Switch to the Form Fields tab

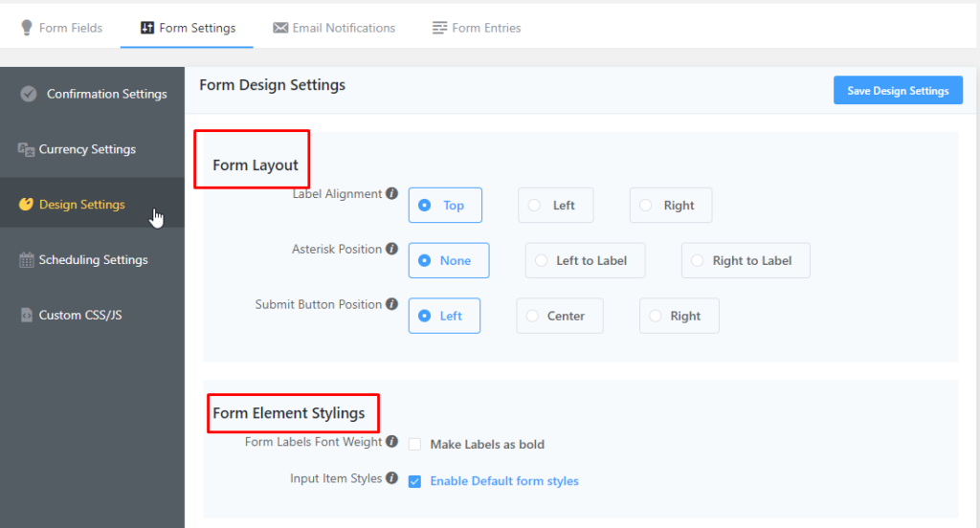point(61,28)
